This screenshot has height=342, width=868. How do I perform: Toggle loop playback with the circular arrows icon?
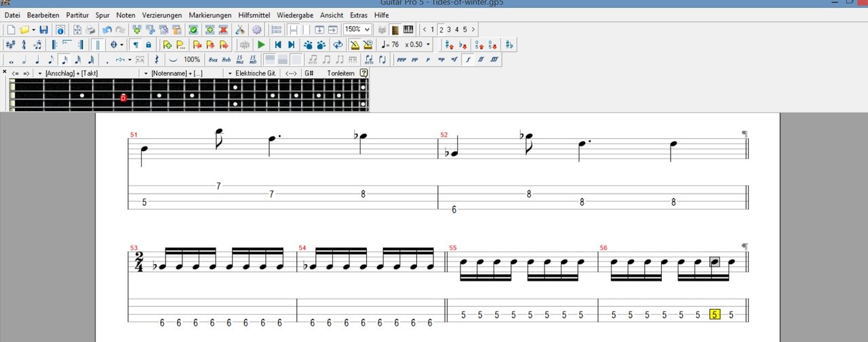coord(338,45)
